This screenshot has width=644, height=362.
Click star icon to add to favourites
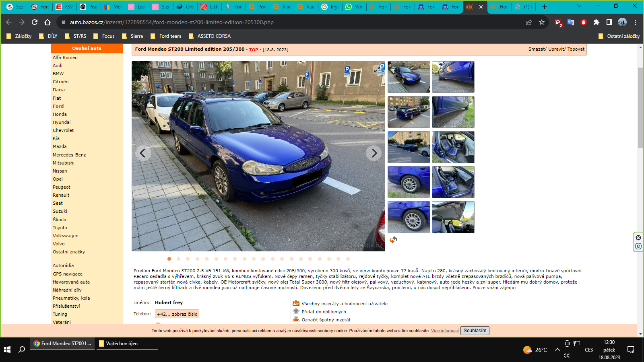[x=296, y=311]
